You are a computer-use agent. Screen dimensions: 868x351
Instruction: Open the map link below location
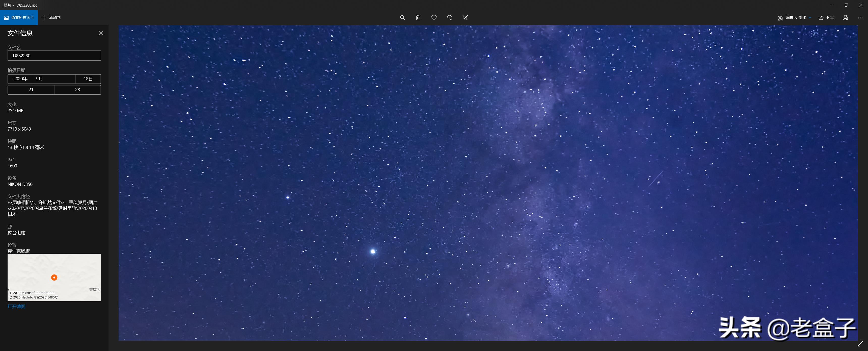tap(16, 307)
